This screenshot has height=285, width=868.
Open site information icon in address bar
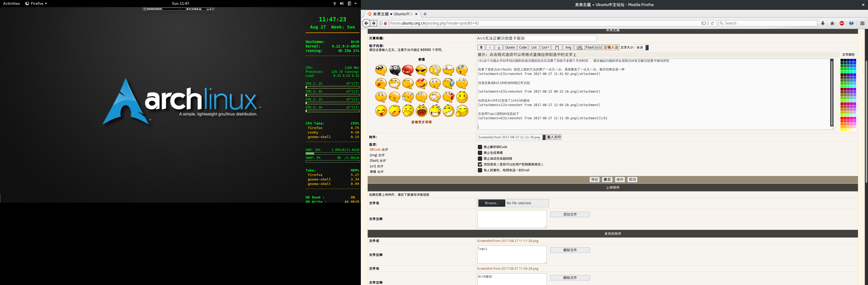coord(381,23)
